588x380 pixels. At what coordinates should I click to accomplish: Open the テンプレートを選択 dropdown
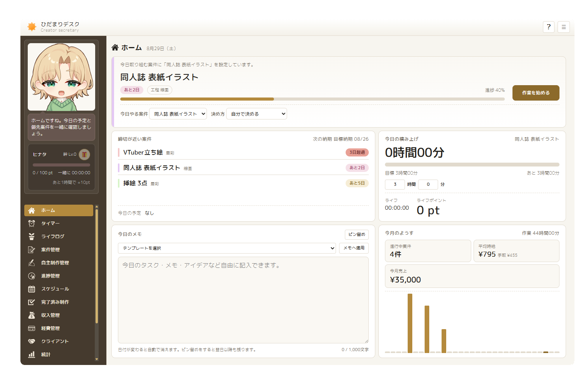tap(227, 248)
